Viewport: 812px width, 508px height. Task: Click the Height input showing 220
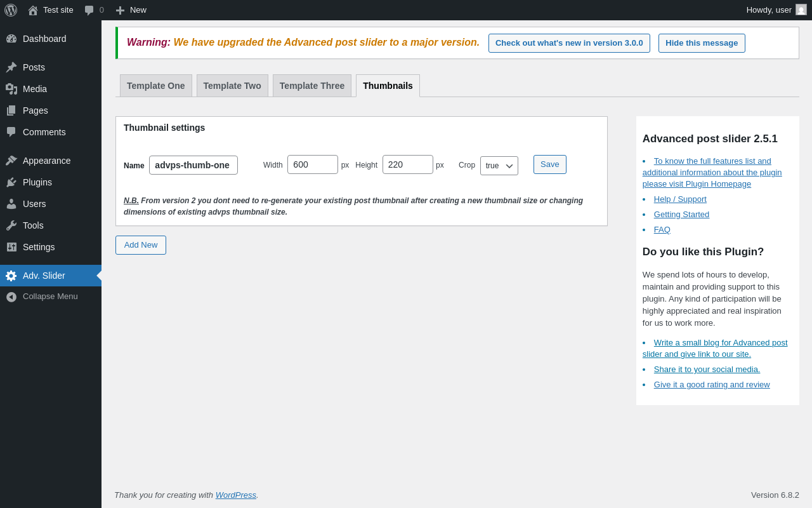pyautogui.click(x=408, y=164)
